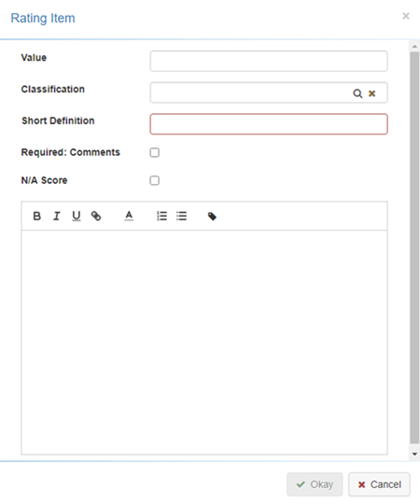Open the text color picker
Screen dimensions: 420x504
click(129, 216)
